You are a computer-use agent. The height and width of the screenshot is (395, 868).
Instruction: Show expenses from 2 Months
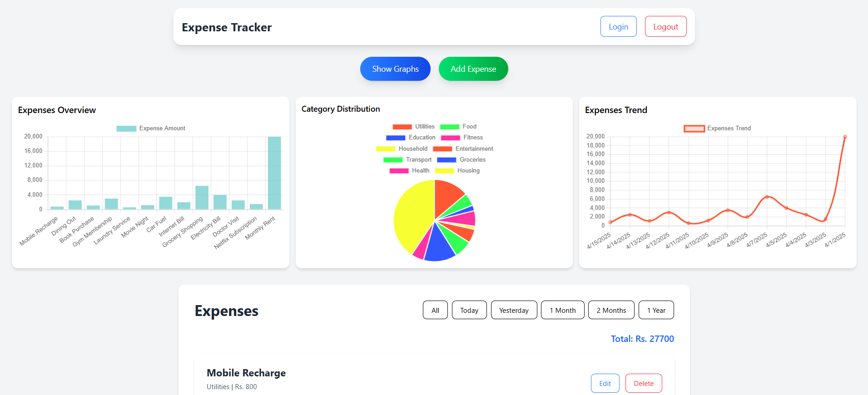[x=611, y=310]
